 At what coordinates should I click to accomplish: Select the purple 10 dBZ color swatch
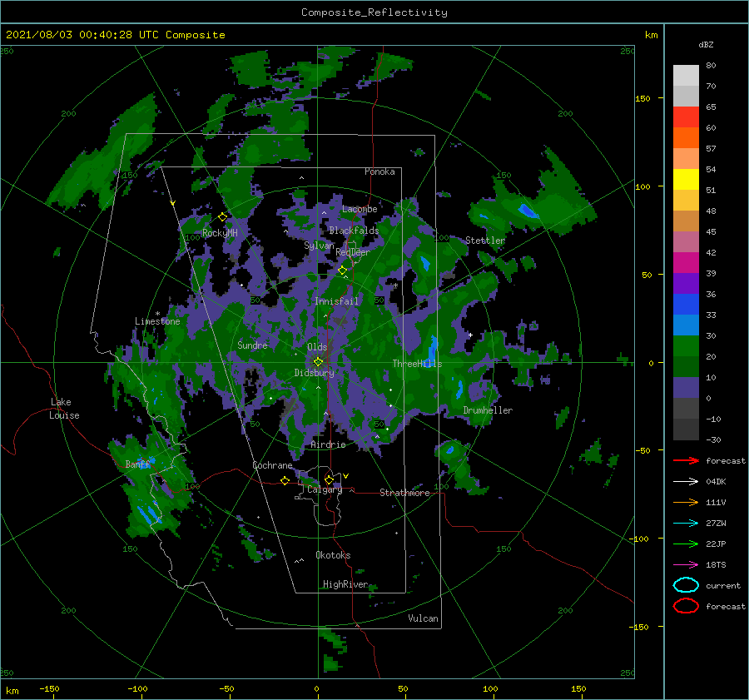[x=686, y=387]
